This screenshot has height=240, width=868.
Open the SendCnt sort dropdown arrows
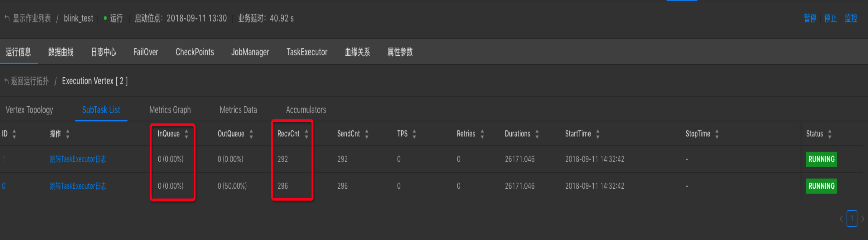tap(367, 134)
